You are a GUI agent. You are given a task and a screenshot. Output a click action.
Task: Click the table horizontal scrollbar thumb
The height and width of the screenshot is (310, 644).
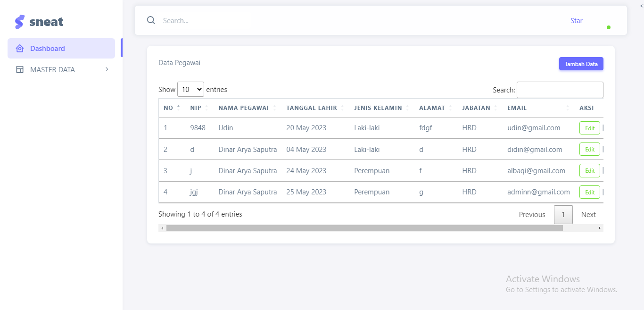(x=364, y=228)
